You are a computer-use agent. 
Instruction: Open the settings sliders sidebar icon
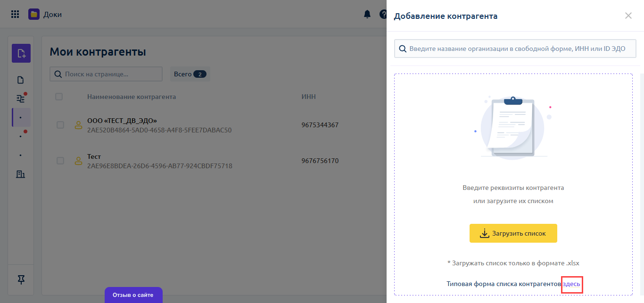pos(21,98)
